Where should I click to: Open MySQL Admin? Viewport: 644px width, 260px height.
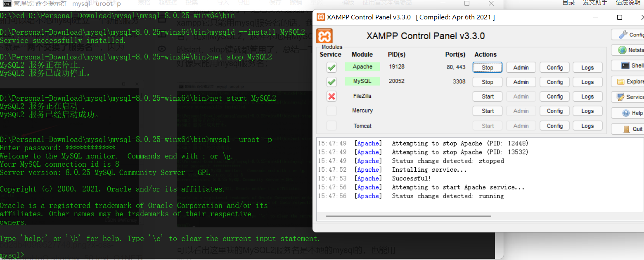click(x=521, y=82)
